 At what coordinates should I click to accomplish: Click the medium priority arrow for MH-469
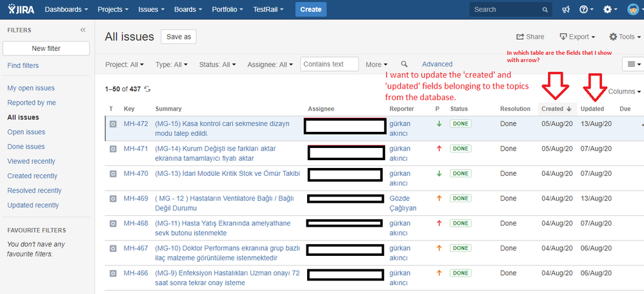[x=439, y=198]
